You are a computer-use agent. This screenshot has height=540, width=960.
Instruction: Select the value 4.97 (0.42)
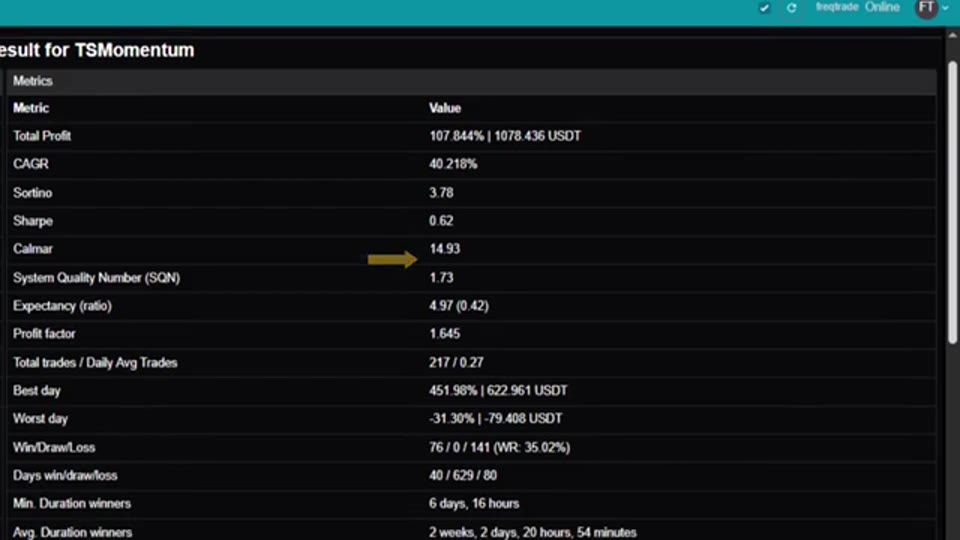click(x=459, y=306)
